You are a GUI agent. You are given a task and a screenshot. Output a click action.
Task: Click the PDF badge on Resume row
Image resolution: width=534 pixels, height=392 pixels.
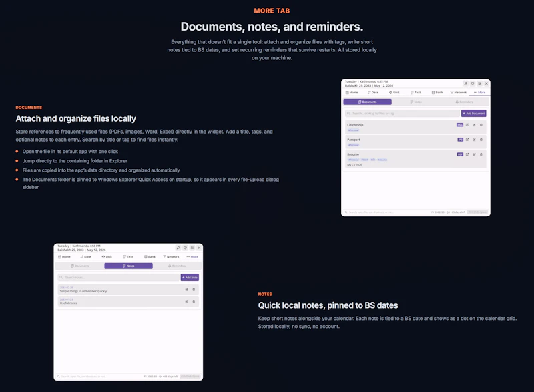pyautogui.click(x=460, y=154)
